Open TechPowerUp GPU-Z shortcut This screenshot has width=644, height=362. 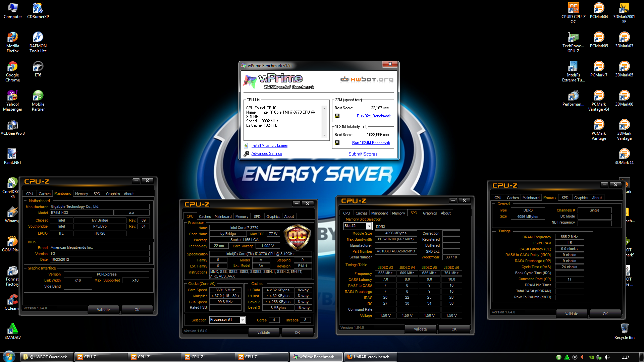(574, 42)
